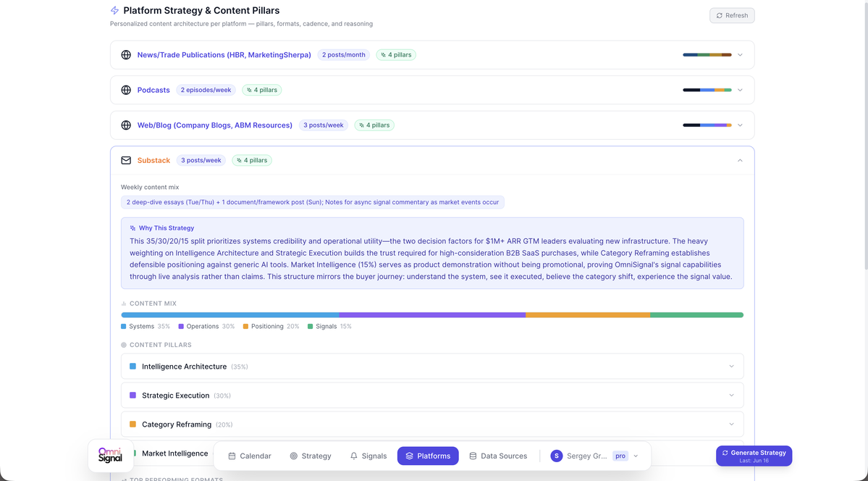Click the Substack 3 posts/week badge
Screen dimensions: 868x481
click(201, 160)
